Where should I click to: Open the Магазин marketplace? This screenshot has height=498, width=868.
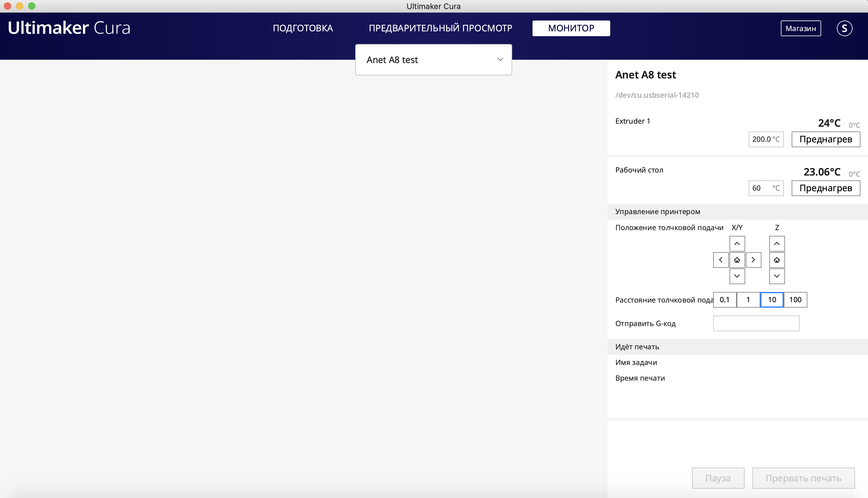(801, 28)
